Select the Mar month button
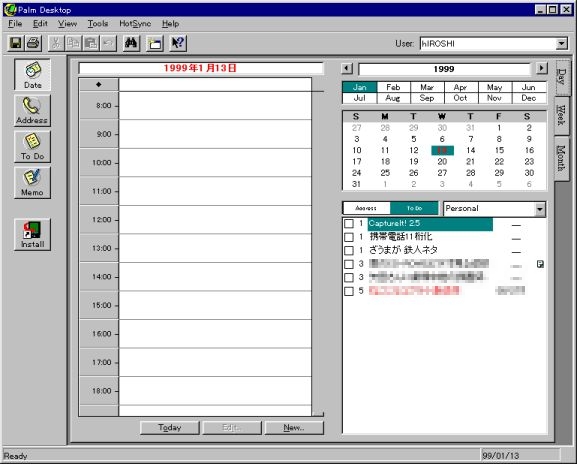 [427, 87]
